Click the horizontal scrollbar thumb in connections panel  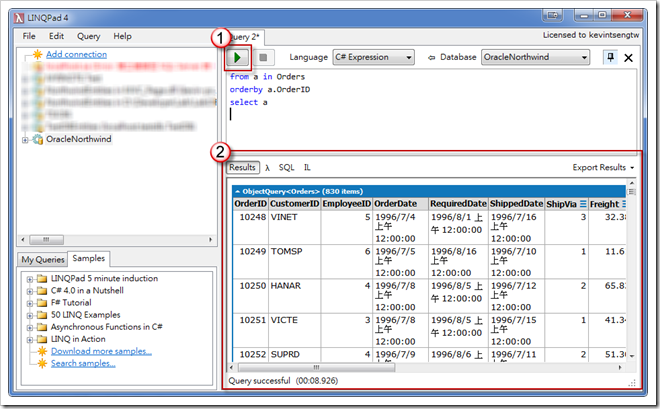47,240
